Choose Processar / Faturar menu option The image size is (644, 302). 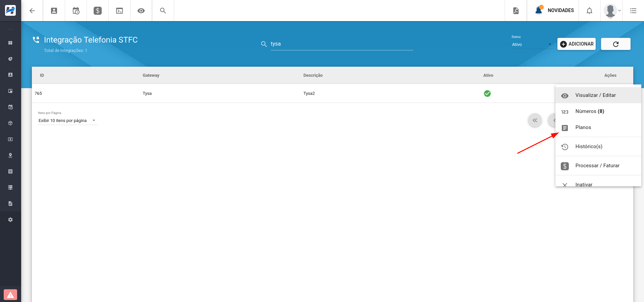(597, 166)
